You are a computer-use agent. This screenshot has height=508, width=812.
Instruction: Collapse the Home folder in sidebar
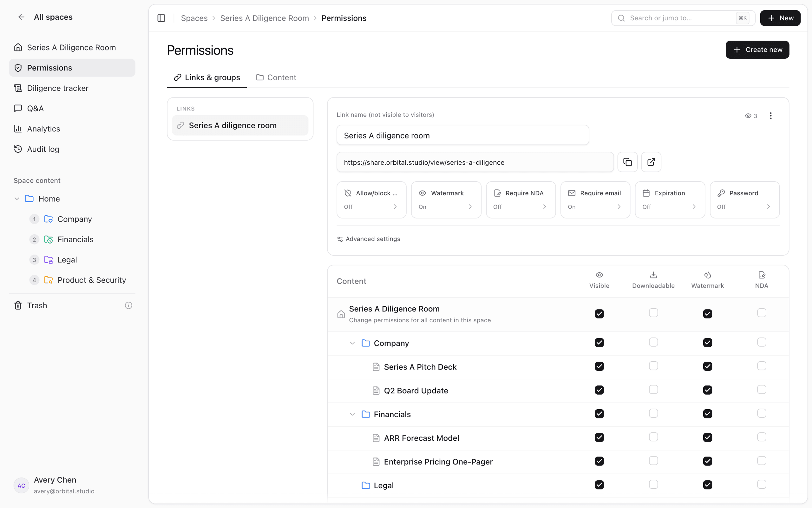[x=17, y=199]
